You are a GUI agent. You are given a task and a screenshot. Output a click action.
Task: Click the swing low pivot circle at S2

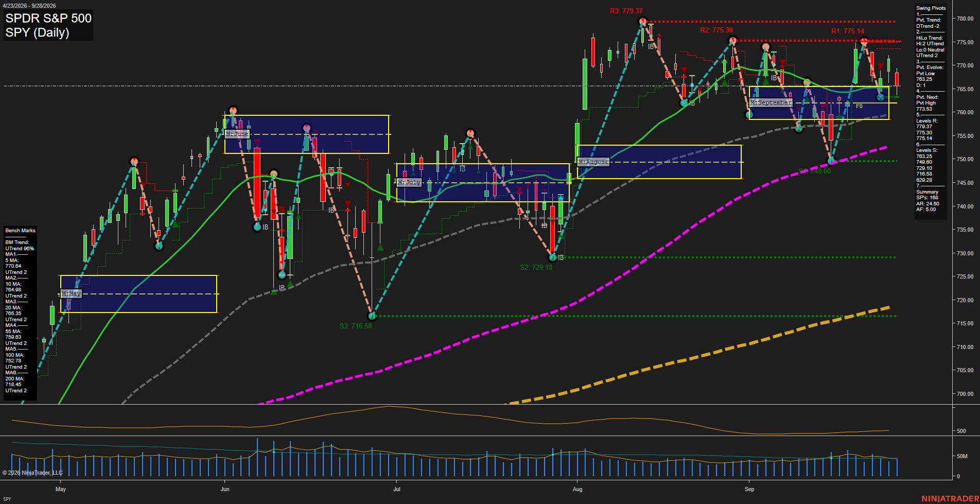tap(553, 257)
